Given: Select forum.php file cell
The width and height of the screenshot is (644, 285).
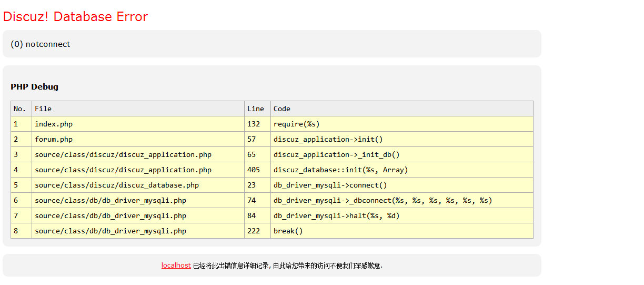Looking at the screenshot, I should pos(138,139).
